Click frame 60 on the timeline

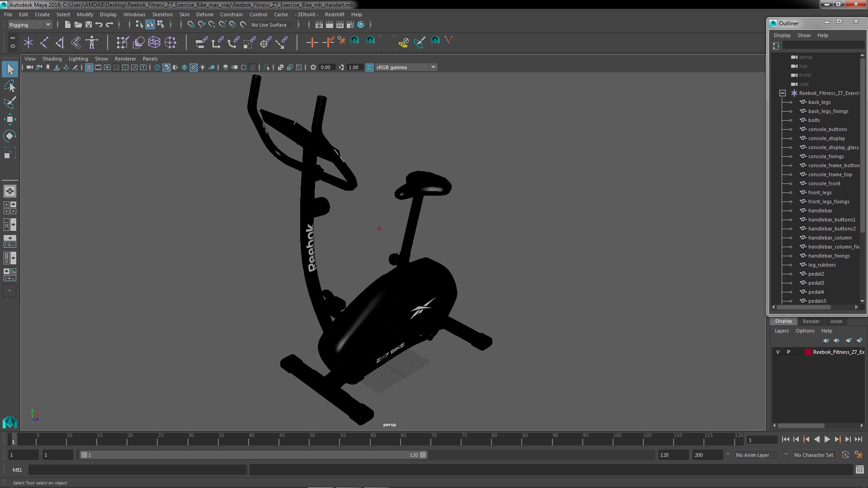click(x=373, y=438)
